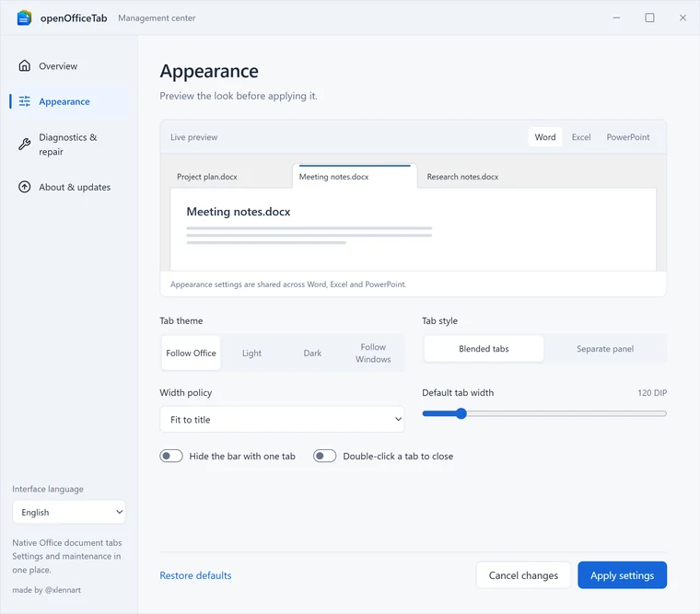Close the Management center window
The width and height of the screenshot is (700, 614).
(x=682, y=17)
